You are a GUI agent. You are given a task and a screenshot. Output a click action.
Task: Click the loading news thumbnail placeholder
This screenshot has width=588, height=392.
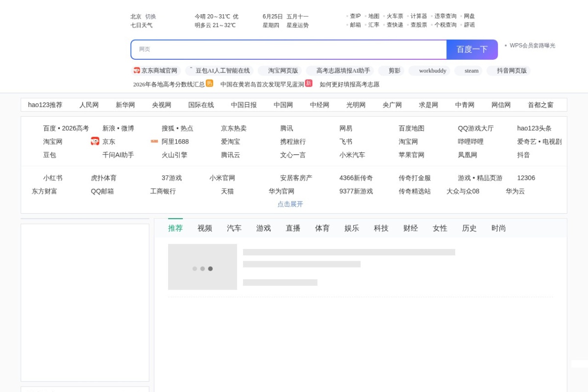click(202, 267)
